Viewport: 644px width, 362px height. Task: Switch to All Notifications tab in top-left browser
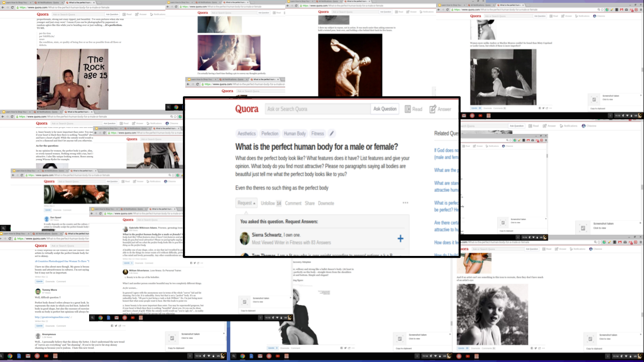(x=46, y=2)
